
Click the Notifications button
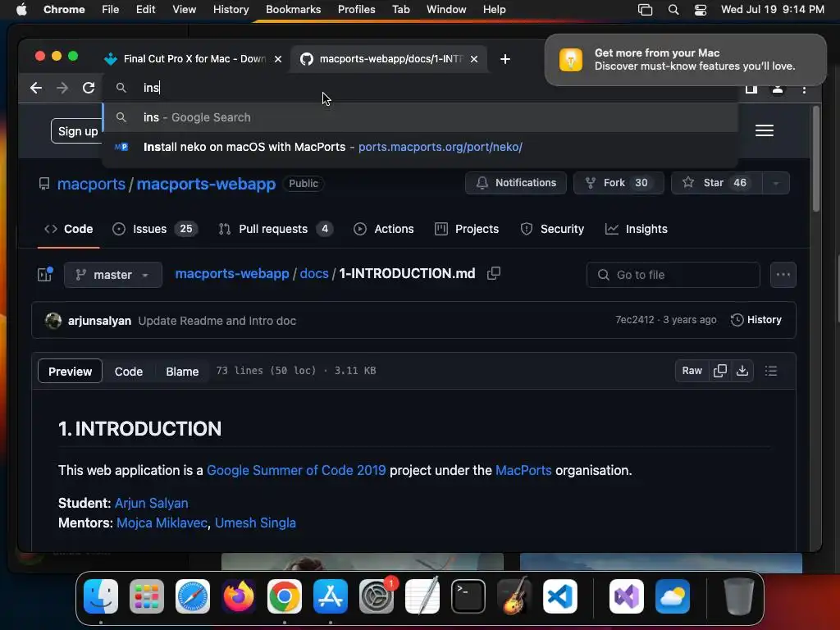[515, 183]
